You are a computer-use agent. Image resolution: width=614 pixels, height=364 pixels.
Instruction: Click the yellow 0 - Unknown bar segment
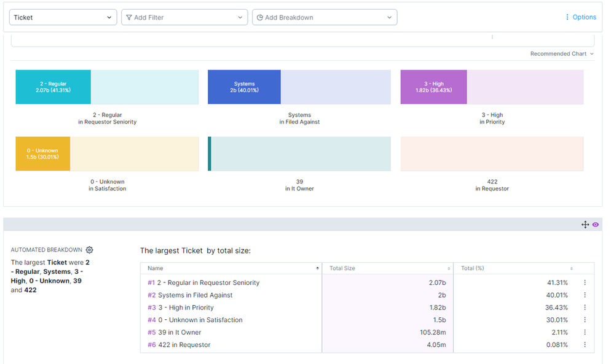tap(43, 153)
